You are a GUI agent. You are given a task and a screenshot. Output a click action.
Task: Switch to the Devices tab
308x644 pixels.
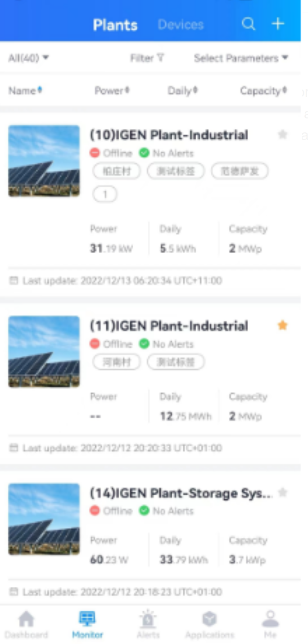pos(181,25)
